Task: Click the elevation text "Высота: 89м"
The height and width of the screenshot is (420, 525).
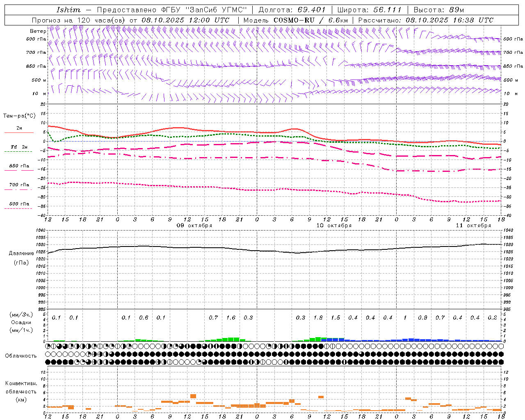Action: click(x=439, y=10)
